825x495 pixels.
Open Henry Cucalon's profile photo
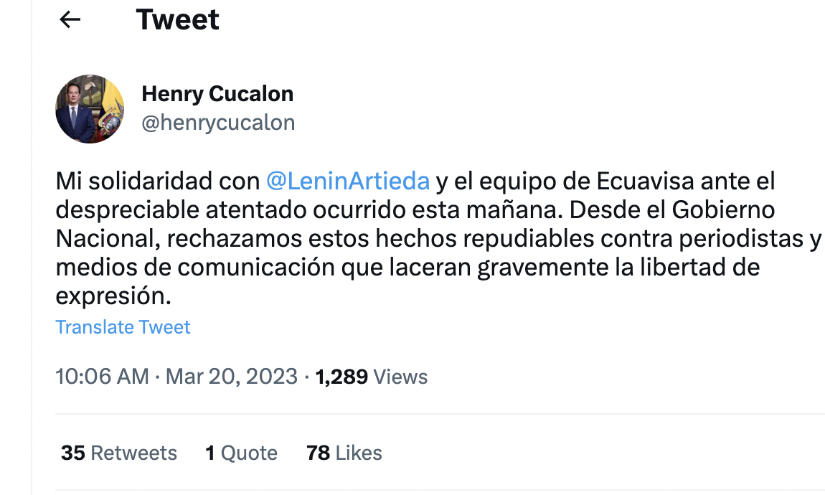tap(90, 109)
